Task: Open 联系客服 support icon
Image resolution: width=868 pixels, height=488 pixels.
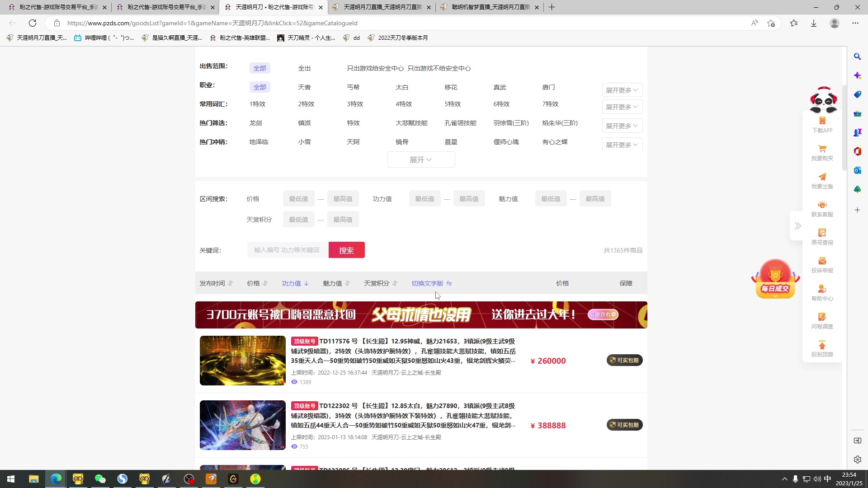Action: coord(822,209)
